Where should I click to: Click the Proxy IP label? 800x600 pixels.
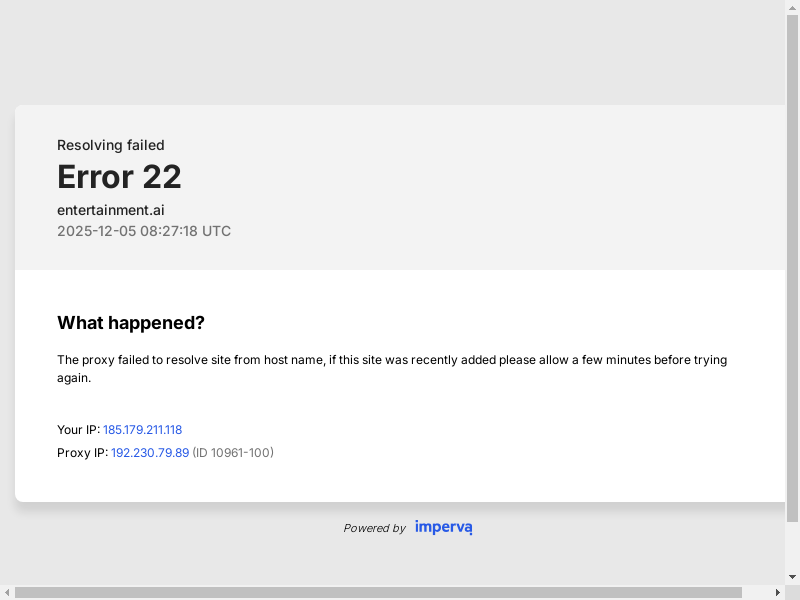[82, 453]
